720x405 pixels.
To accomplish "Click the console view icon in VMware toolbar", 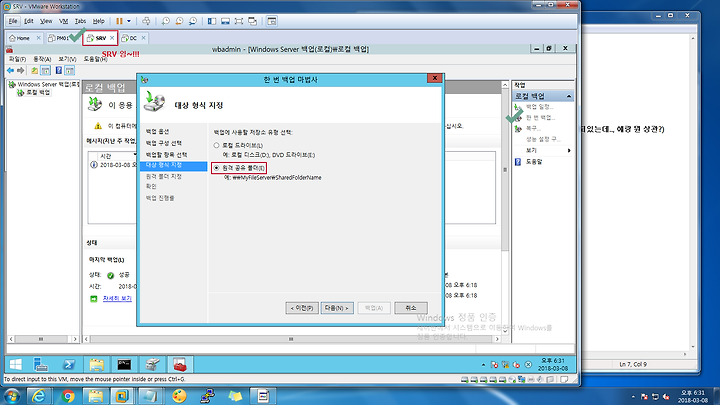I will pos(272,21).
